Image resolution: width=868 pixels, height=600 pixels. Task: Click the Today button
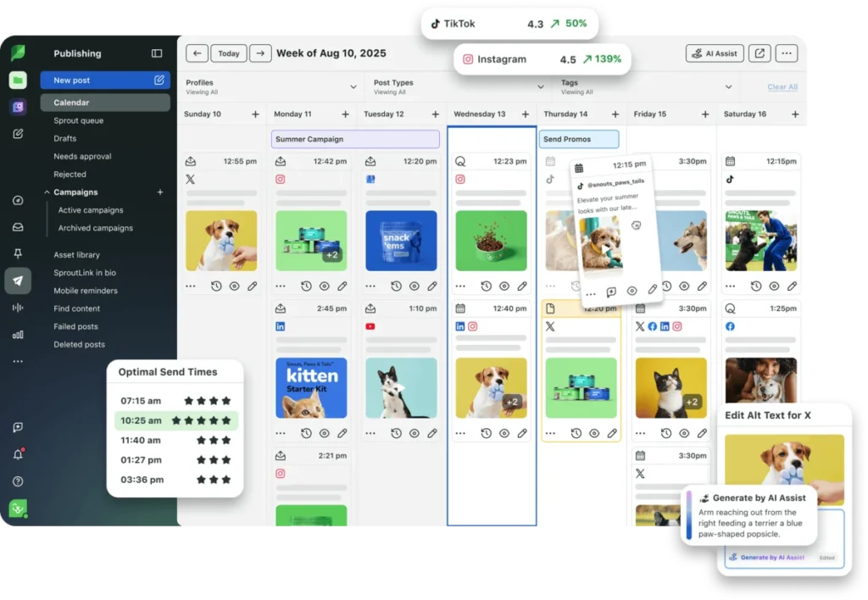229,53
